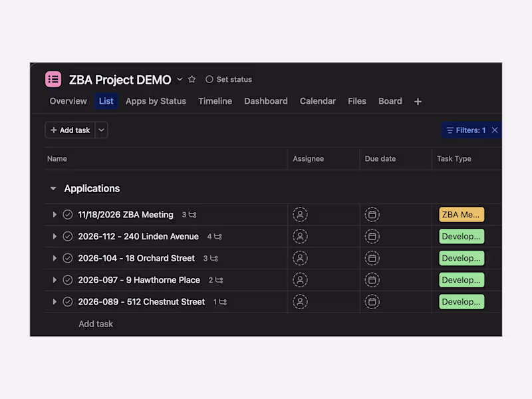The image size is (532, 399).
Task: Open the 2026-112 - 240 Linden Avenue task
Action: tap(138, 236)
